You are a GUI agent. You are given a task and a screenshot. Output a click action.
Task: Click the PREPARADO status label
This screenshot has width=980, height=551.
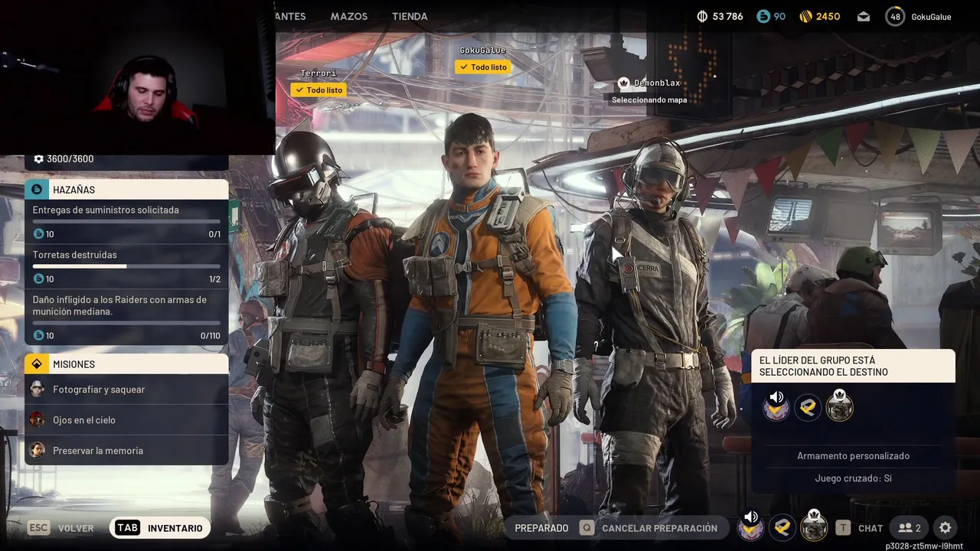coord(541,528)
